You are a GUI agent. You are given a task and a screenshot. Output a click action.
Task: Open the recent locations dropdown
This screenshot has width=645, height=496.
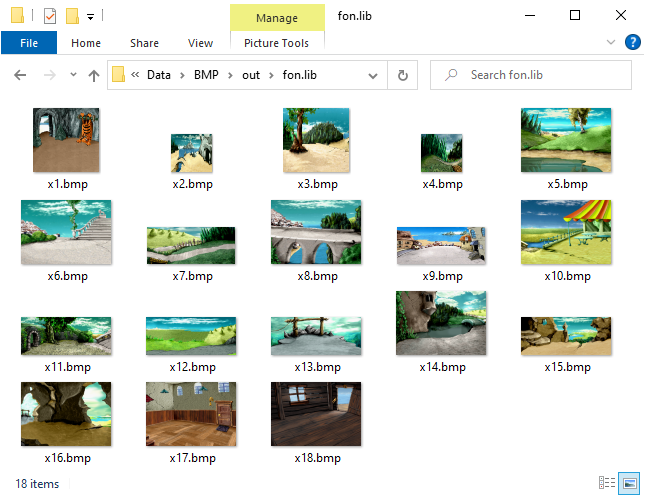[x=73, y=74]
